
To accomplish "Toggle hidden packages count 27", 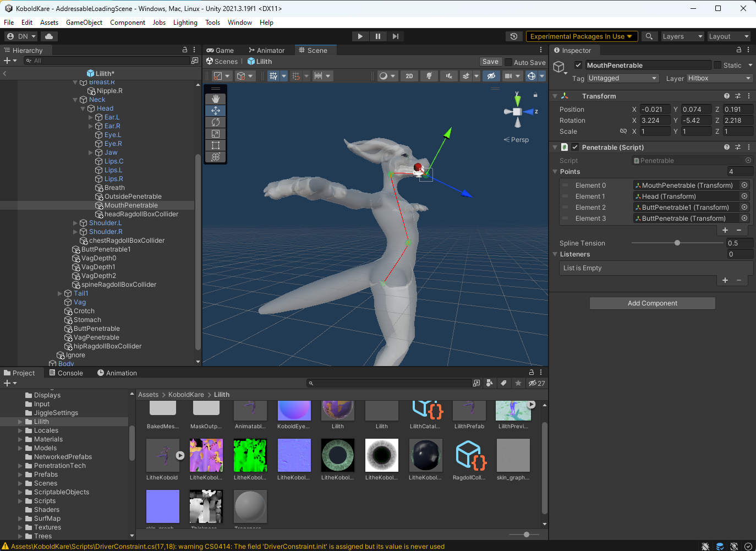I will pos(537,383).
